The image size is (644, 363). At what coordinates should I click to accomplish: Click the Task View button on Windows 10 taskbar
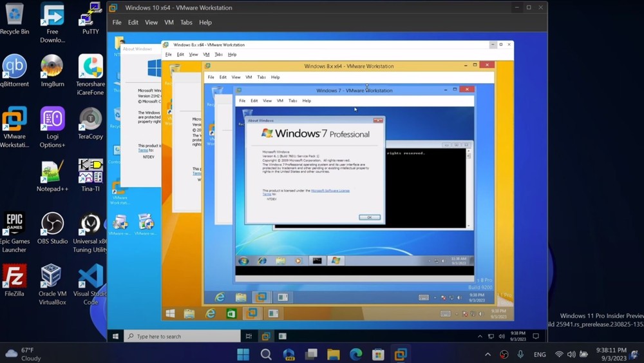click(249, 337)
